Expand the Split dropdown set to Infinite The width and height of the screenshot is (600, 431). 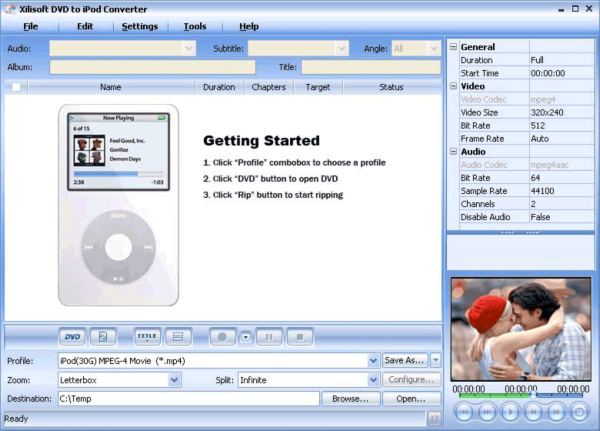373,380
